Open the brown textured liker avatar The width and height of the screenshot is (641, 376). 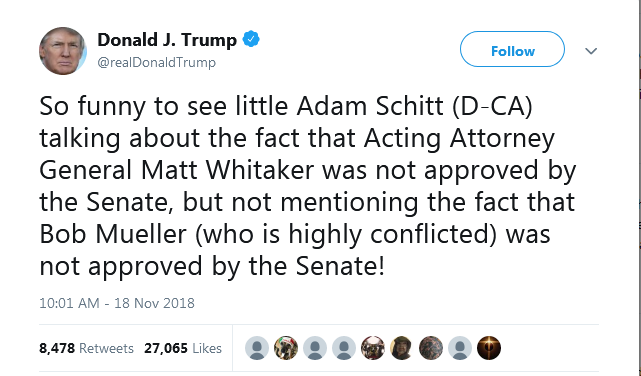431,348
